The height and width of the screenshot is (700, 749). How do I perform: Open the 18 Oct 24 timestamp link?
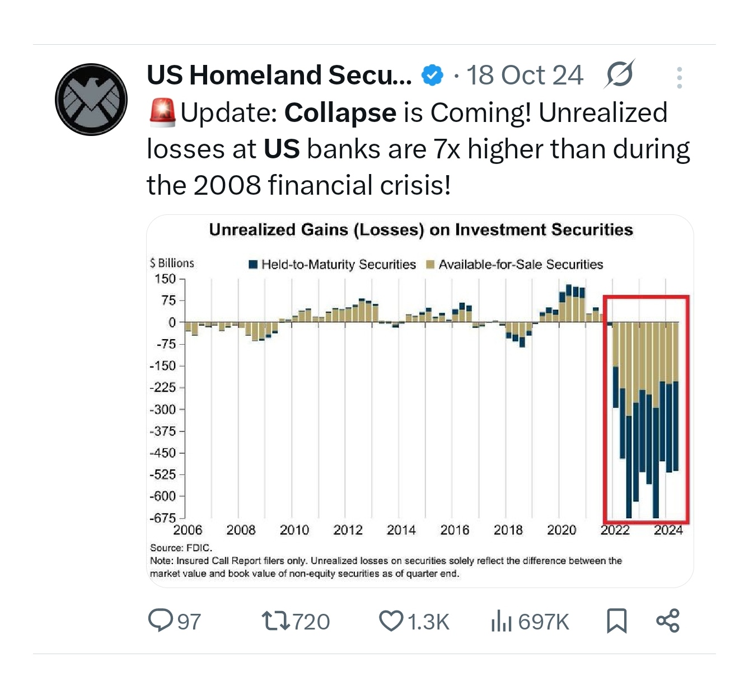coord(525,75)
